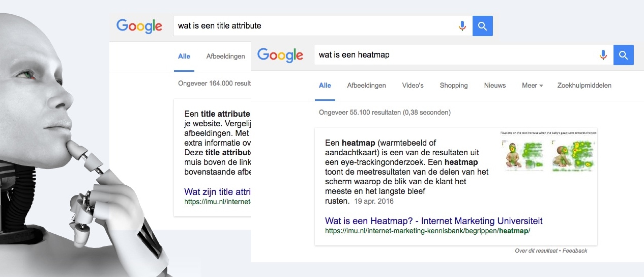Select the 'Alle' tab on right Google results
Image resolution: width=644 pixels, height=277 pixels.
click(325, 85)
